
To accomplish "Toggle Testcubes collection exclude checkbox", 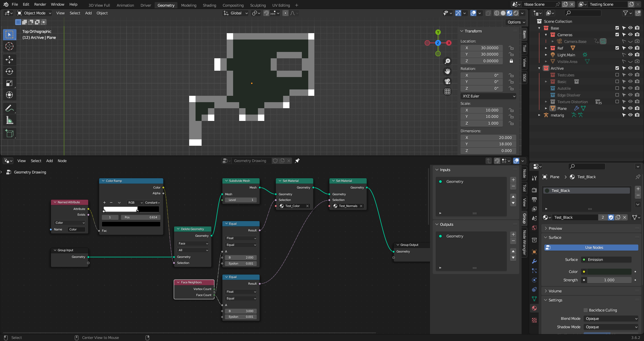I will 617,75.
